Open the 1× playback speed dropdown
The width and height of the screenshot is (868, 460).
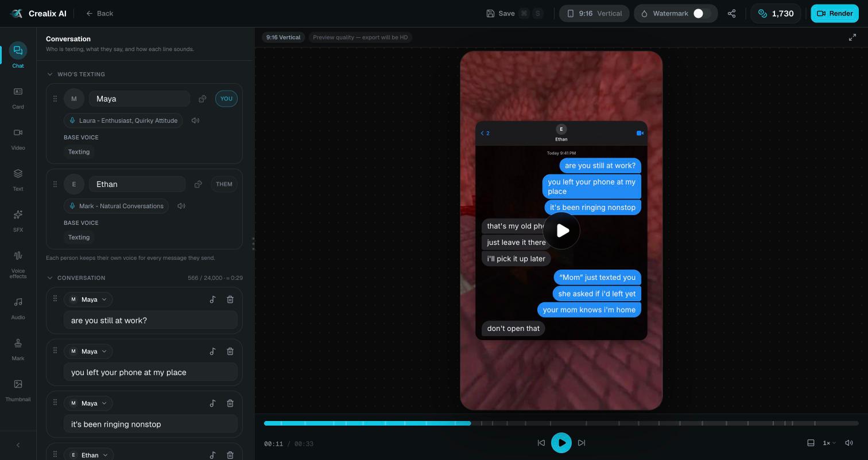point(829,443)
